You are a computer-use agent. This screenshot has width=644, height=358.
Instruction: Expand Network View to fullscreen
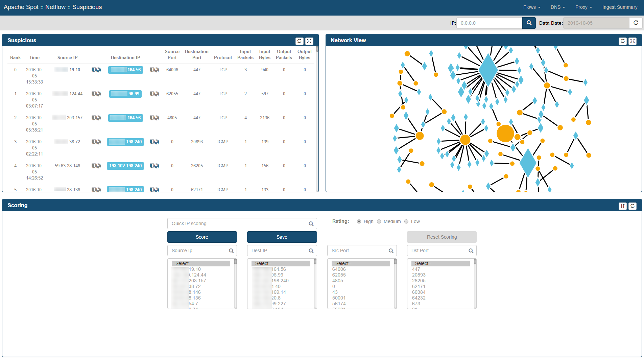(x=632, y=41)
